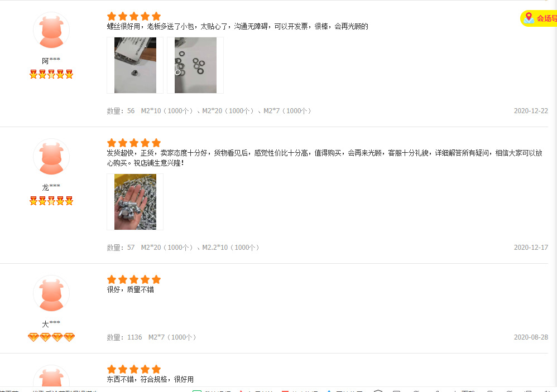Click the avatar of reviewer 龙***

pyautogui.click(x=51, y=157)
